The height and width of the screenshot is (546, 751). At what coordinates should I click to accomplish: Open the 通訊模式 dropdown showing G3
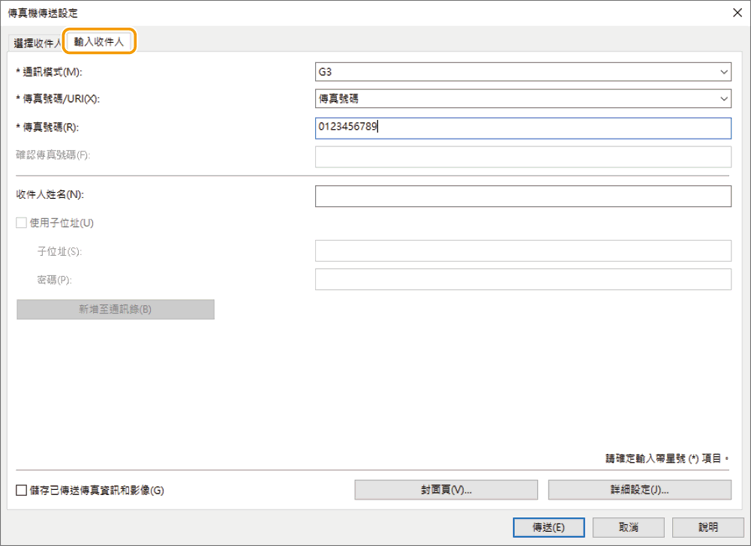523,72
